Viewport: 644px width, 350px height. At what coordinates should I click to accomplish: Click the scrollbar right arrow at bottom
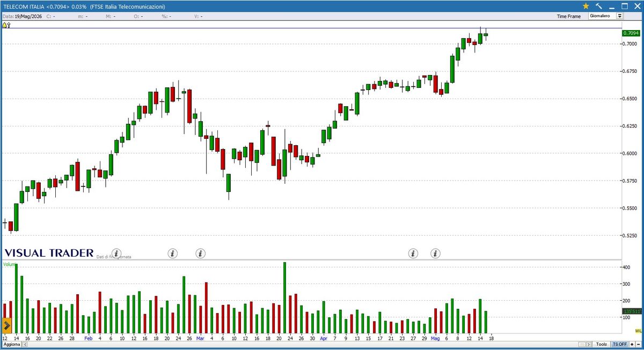point(588,344)
